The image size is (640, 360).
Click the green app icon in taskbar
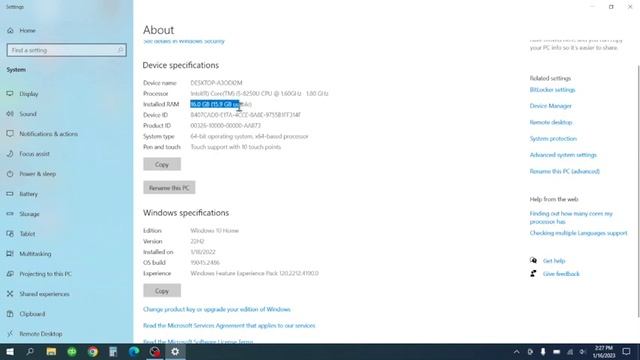(72, 352)
